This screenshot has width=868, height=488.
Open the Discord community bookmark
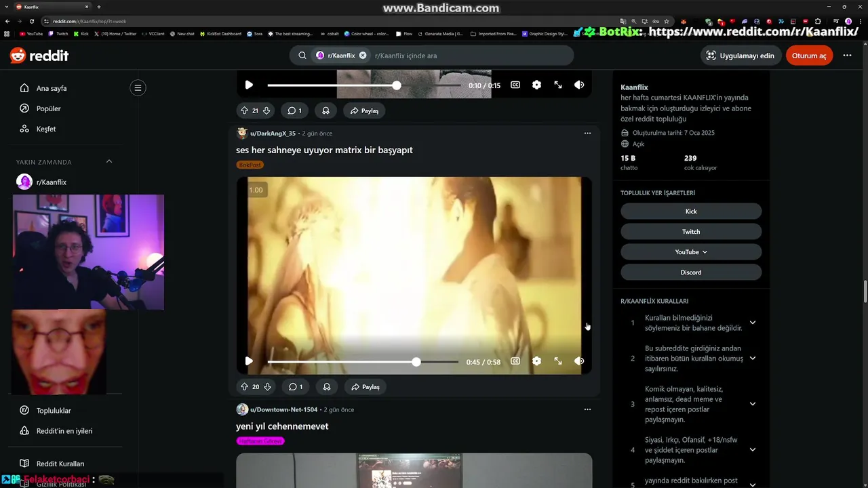point(691,272)
